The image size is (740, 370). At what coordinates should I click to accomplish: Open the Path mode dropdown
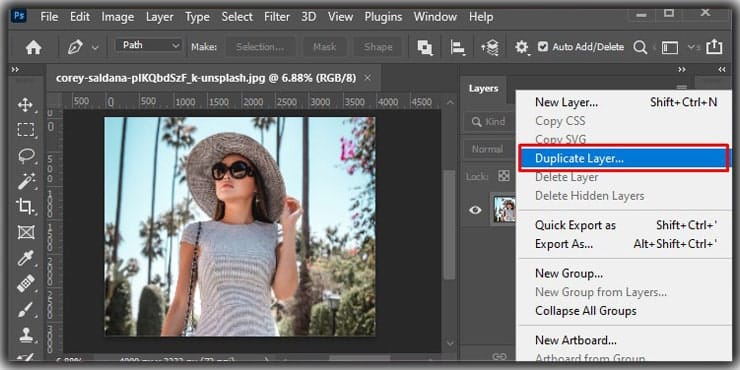[149, 45]
